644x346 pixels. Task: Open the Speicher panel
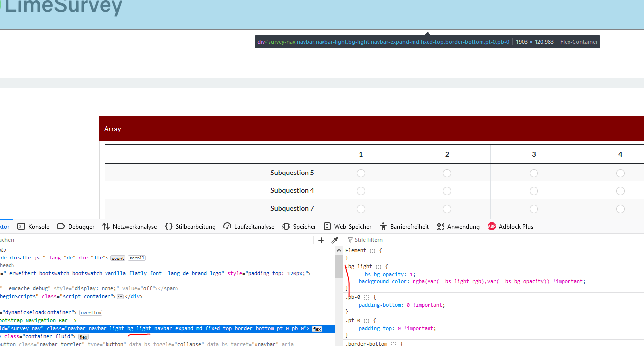[x=299, y=226]
